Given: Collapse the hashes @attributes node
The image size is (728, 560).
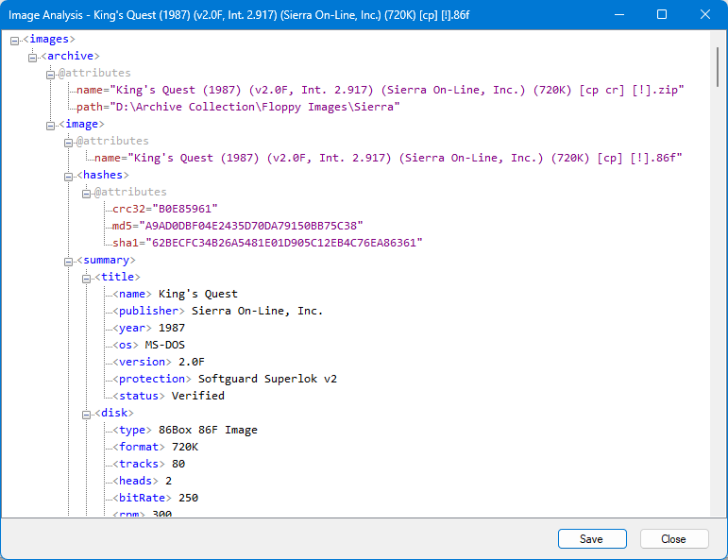Looking at the screenshot, I should click(86, 194).
